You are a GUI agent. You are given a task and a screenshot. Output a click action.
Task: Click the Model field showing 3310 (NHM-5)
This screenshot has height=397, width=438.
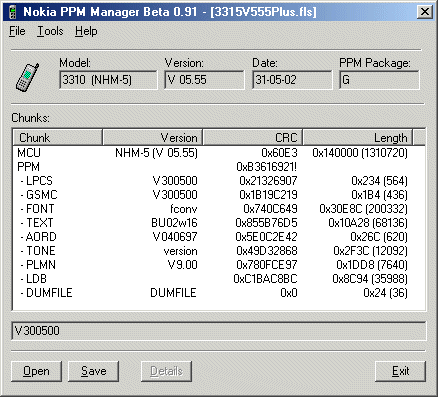108,80
